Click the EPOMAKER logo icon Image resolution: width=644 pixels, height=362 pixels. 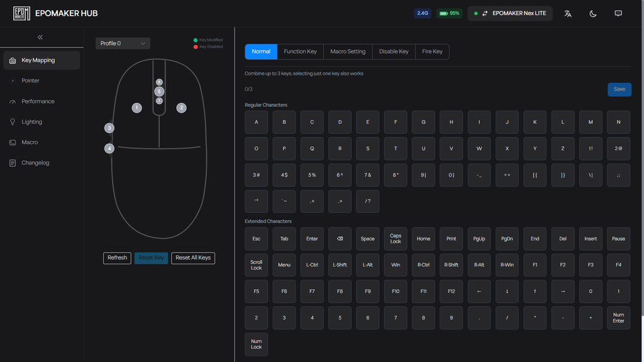[x=21, y=13]
